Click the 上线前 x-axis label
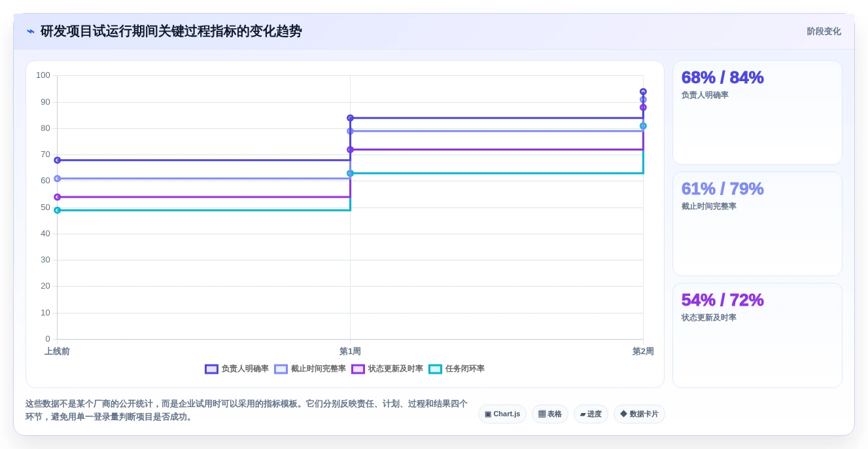868x449 pixels. [57, 351]
